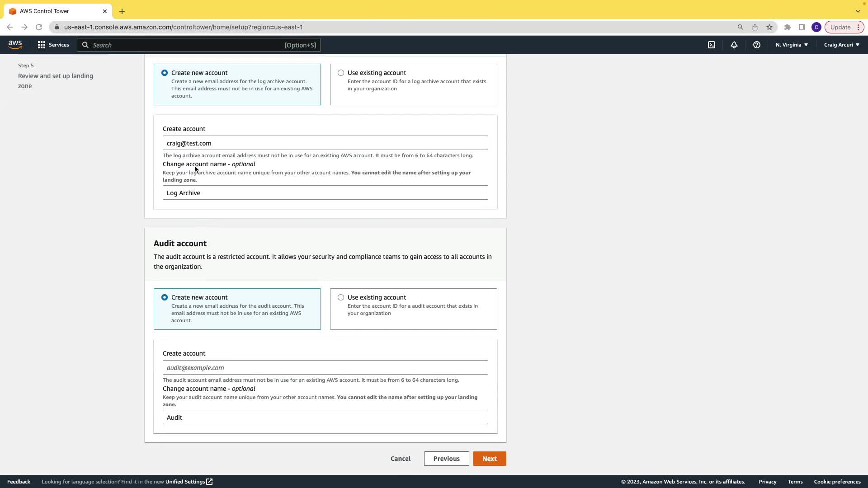Select Create new account for audit account
Screen dimensions: 868x488
click(x=165, y=297)
